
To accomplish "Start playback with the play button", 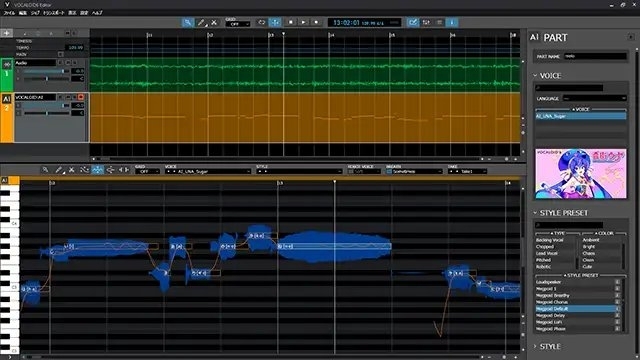I will (303, 22).
